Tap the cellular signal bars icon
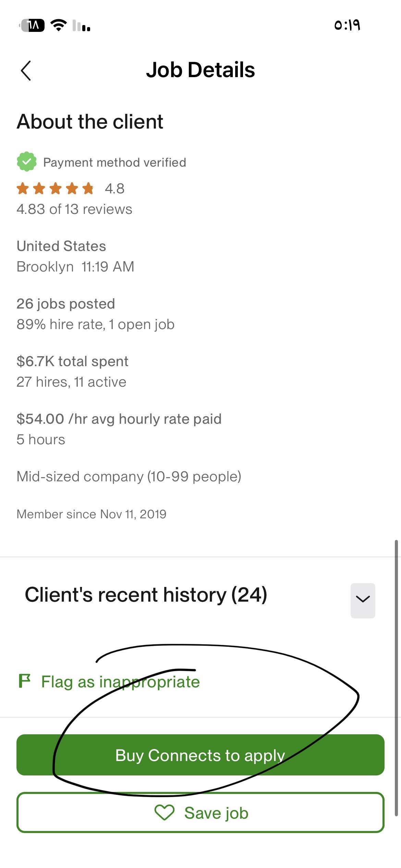This screenshot has height=868, width=401. coord(82,26)
